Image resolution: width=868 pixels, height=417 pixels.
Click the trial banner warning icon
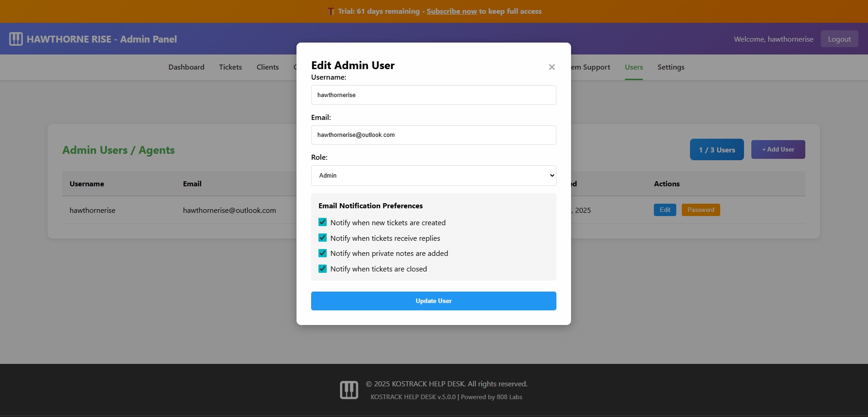331,11
